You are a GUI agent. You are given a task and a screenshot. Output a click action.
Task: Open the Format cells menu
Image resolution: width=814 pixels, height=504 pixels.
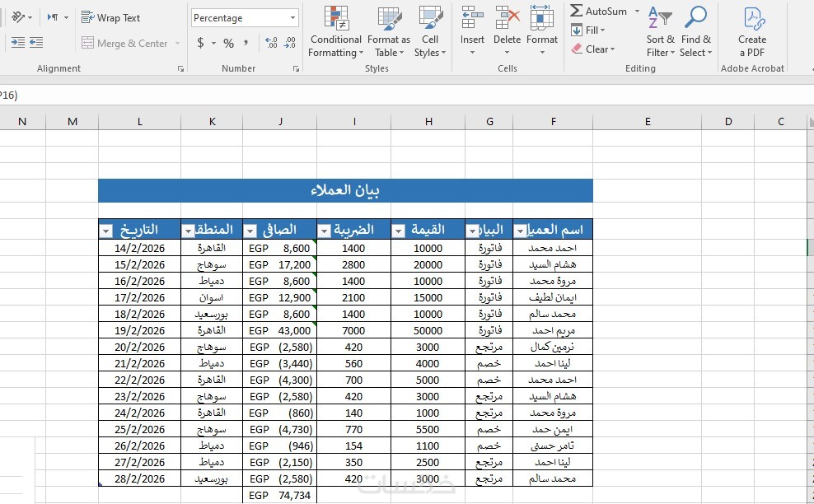(x=541, y=31)
